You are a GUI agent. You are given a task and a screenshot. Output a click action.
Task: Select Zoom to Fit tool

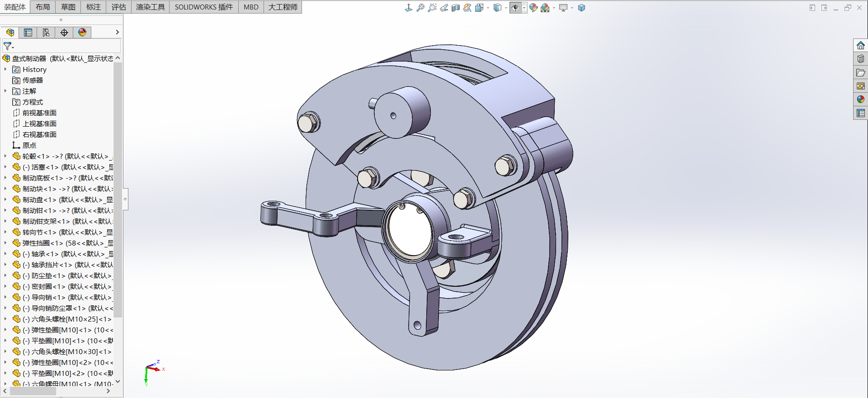420,8
